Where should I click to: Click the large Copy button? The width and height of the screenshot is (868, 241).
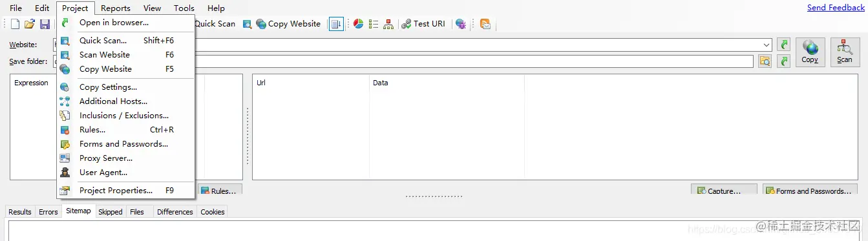(x=810, y=52)
